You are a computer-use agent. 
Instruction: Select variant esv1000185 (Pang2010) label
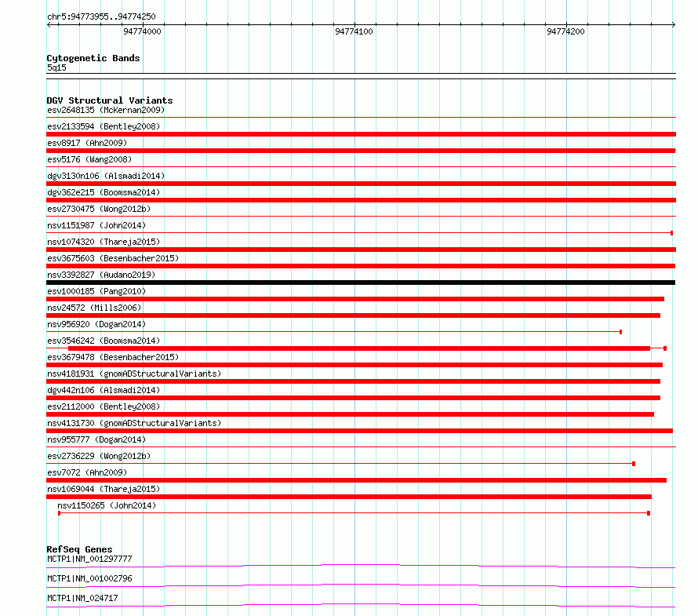tap(96, 291)
